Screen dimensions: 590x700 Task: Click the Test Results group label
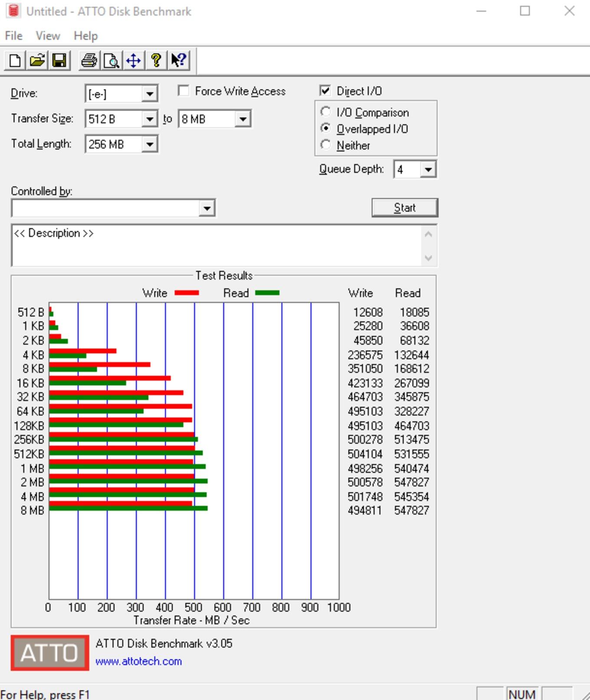click(x=224, y=276)
